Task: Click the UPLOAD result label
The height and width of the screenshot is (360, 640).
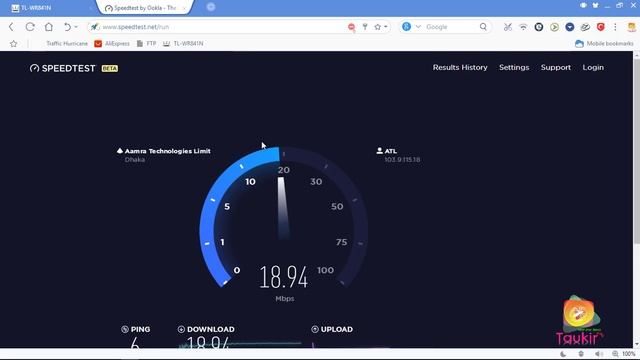Action: [337, 329]
